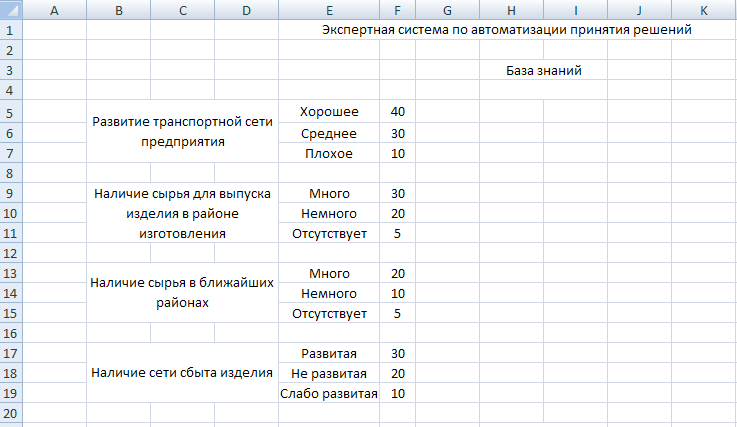Select 'Отсутствует' cell in row 11
The width and height of the screenshot is (737, 427).
coord(329,233)
